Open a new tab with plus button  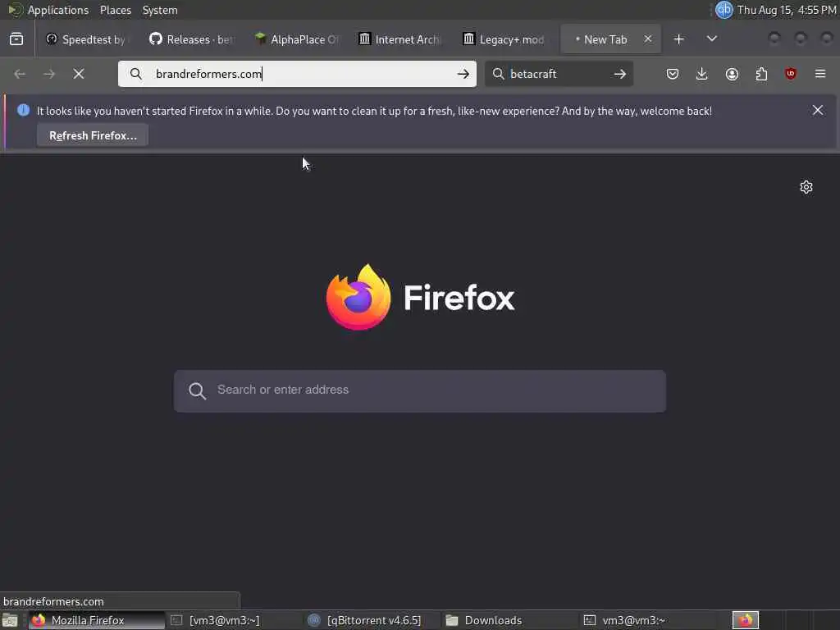coord(678,39)
